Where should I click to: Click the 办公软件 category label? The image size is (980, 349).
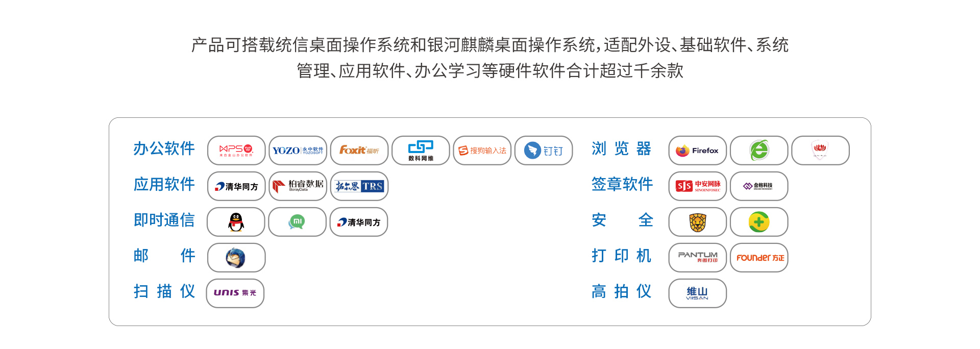pos(164,148)
